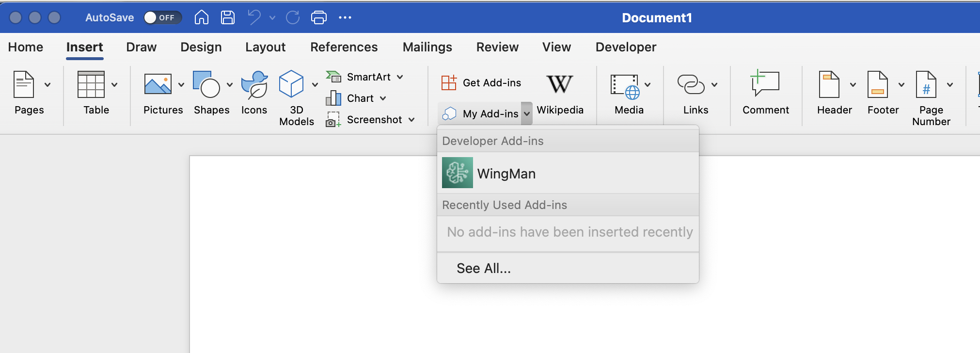Open the References tab
The width and height of the screenshot is (980, 353).
[344, 47]
